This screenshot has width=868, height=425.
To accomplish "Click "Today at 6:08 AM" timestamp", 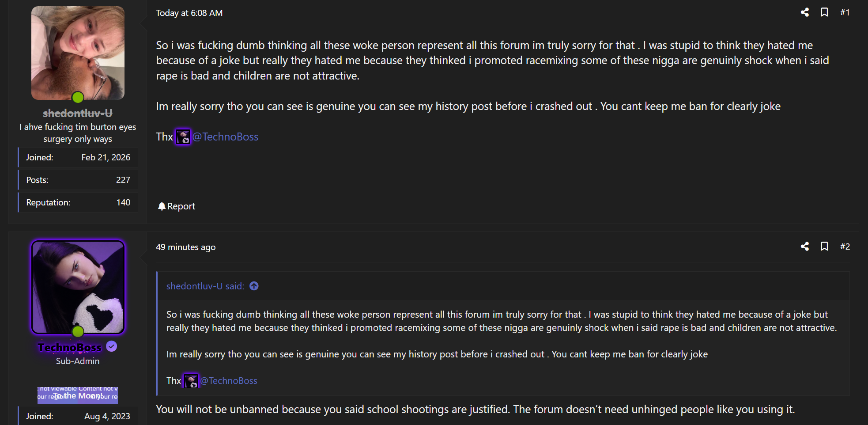I will (189, 13).
